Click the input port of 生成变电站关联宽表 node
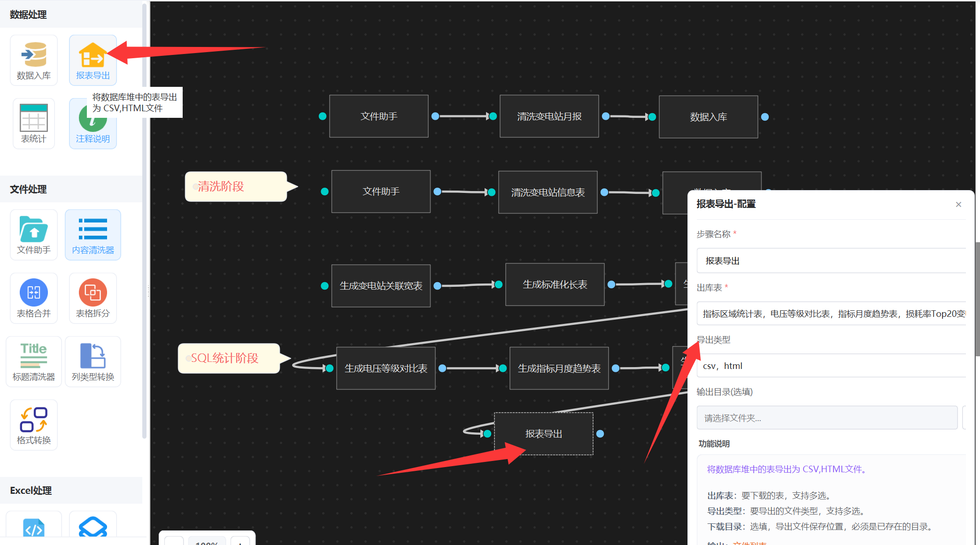 [x=324, y=286]
